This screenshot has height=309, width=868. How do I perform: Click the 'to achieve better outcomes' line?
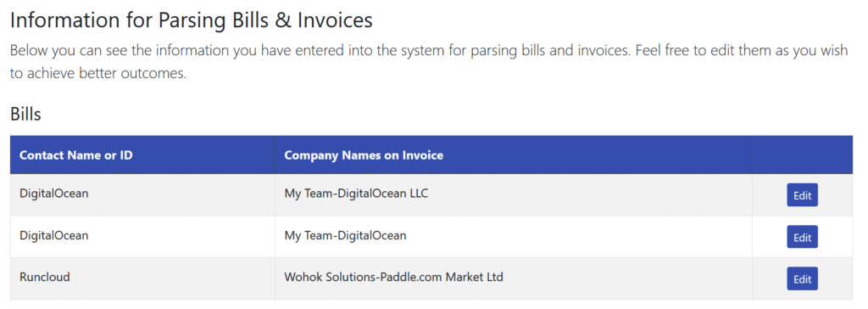point(98,74)
